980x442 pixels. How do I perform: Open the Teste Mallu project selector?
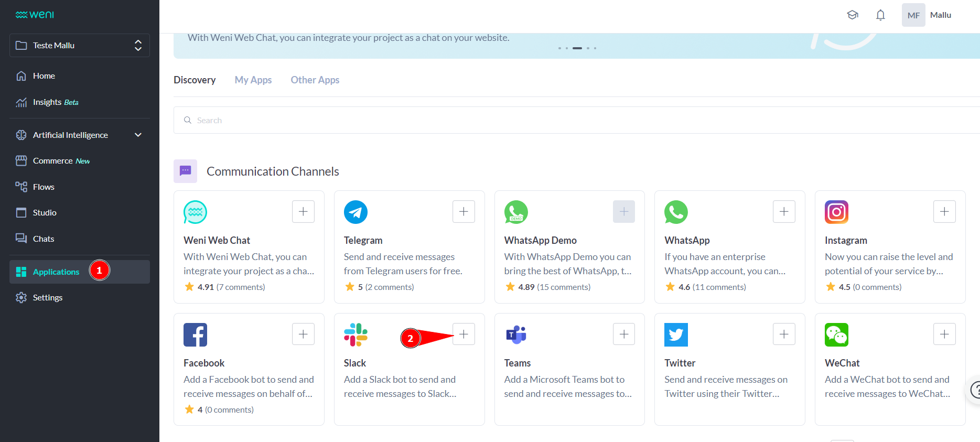[80, 46]
